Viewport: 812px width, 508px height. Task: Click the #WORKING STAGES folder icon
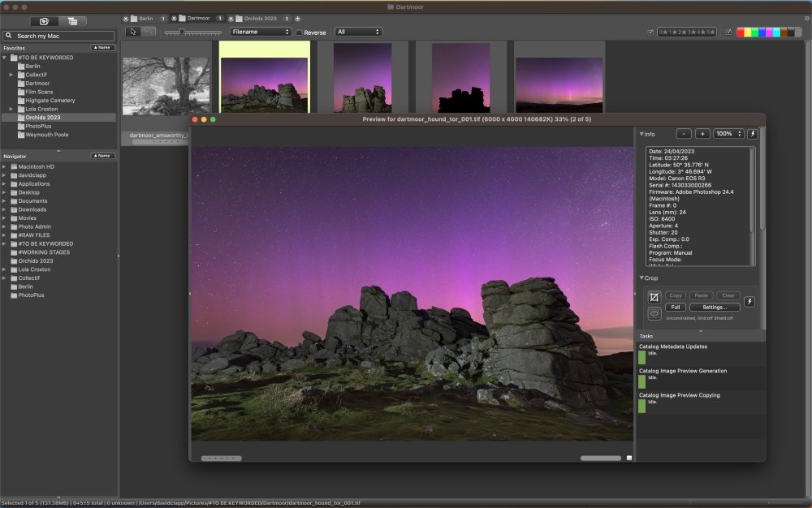pos(14,252)
